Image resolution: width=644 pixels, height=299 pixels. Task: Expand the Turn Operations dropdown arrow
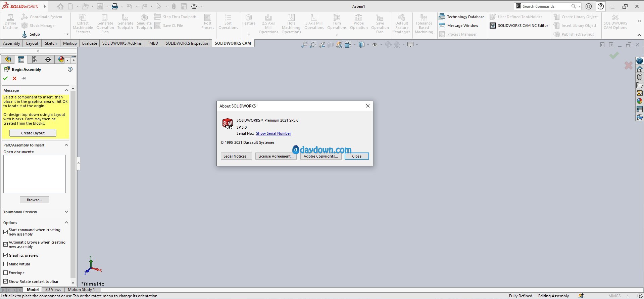click(337, 35)
